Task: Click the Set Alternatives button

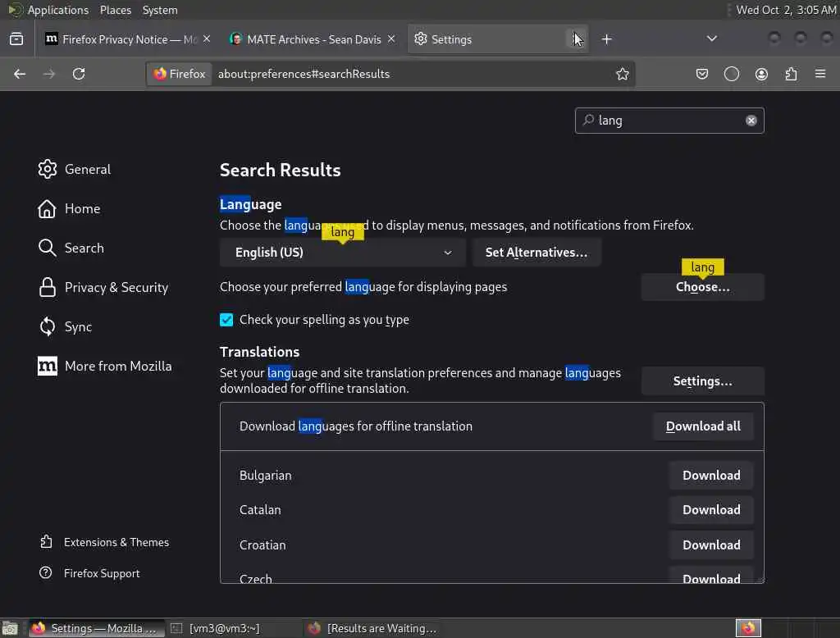Action: tap(536, 253)
